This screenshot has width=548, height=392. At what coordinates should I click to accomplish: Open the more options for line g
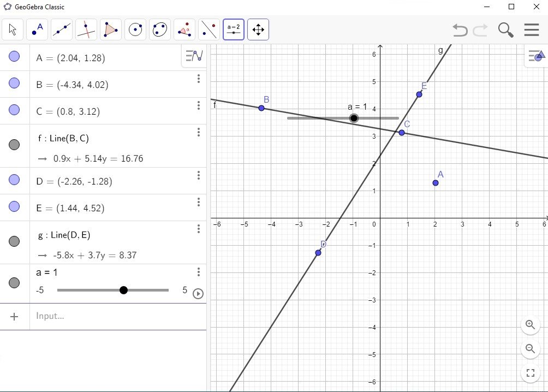199,229
